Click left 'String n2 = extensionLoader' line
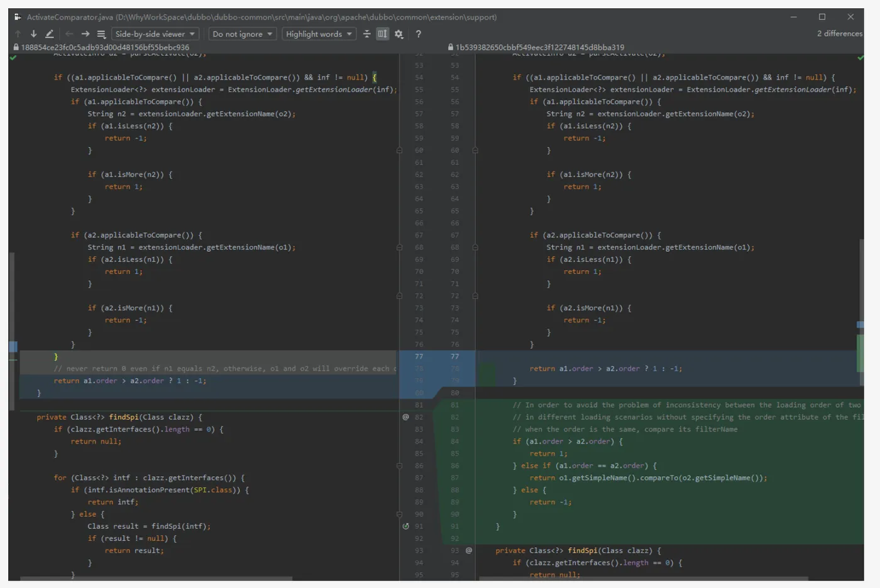This screenshot has width=880, height=588. click(191, 114)
